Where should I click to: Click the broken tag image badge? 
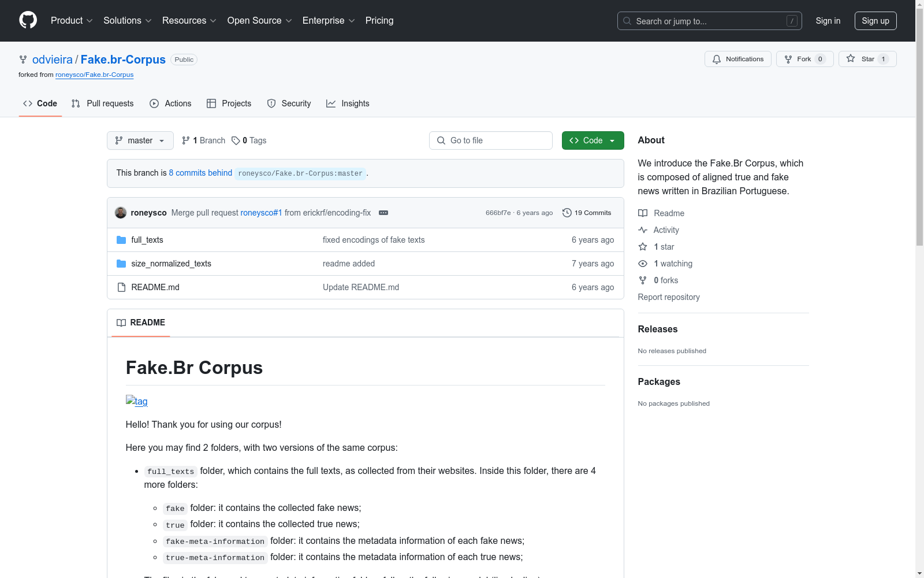(x=137, y=401)
